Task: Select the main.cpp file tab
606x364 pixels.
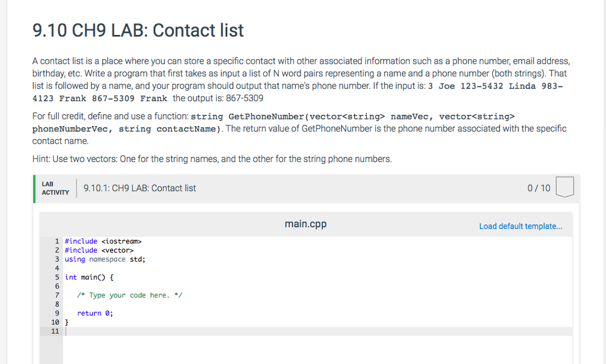Action: point(305,224)
